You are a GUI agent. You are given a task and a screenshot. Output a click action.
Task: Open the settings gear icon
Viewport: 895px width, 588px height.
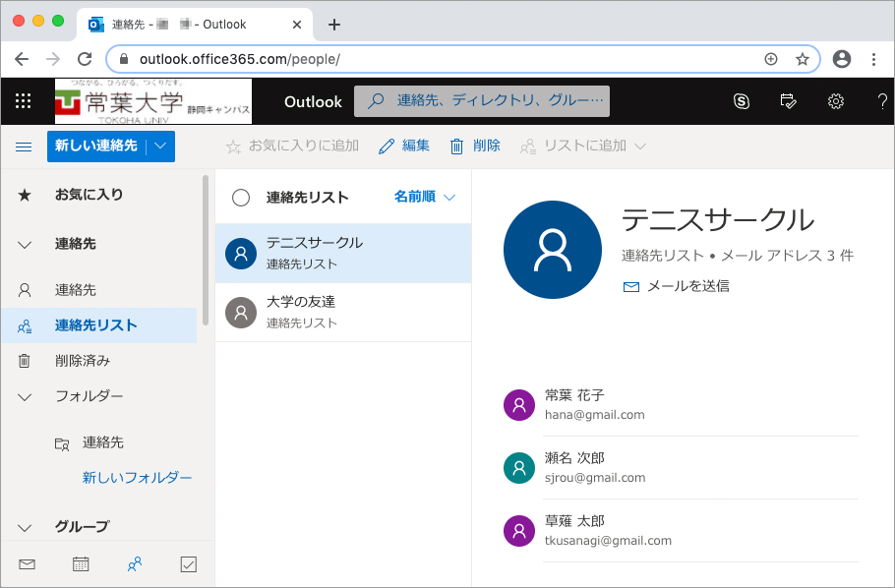point(835,101)
